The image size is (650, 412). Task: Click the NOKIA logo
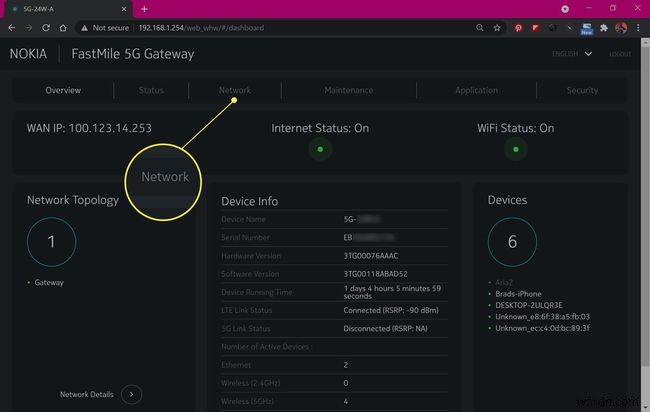28,54
